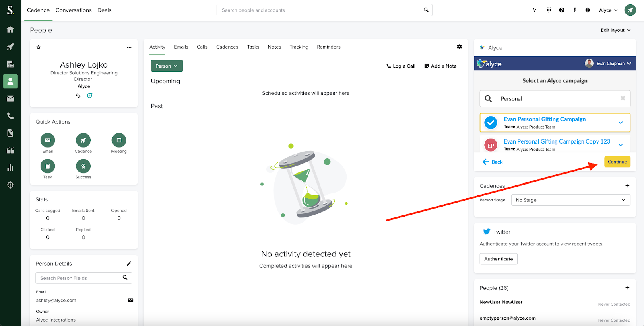Click the Meeting quick action icon
644x326 pixels.
coord(119,140)
